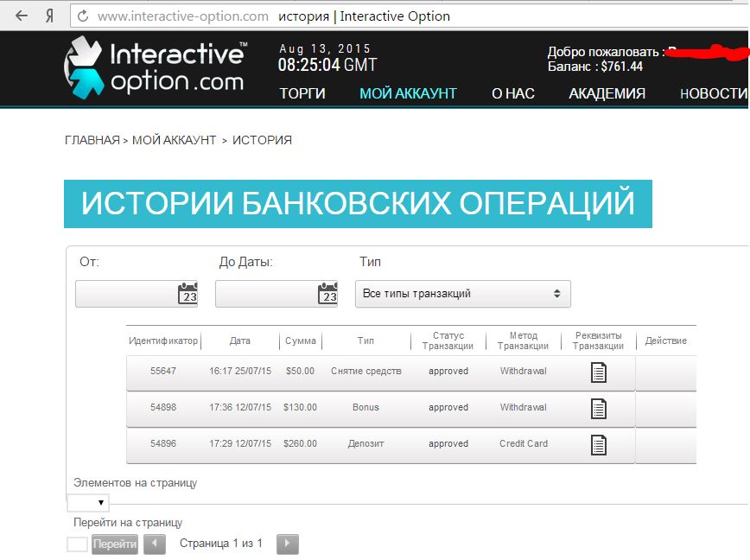Open the ТОРГИ menu item

(x=302, y=93)
